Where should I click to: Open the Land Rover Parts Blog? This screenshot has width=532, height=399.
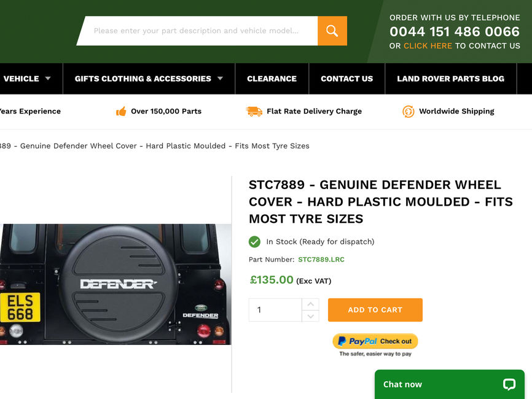click(x=450, y=79)
